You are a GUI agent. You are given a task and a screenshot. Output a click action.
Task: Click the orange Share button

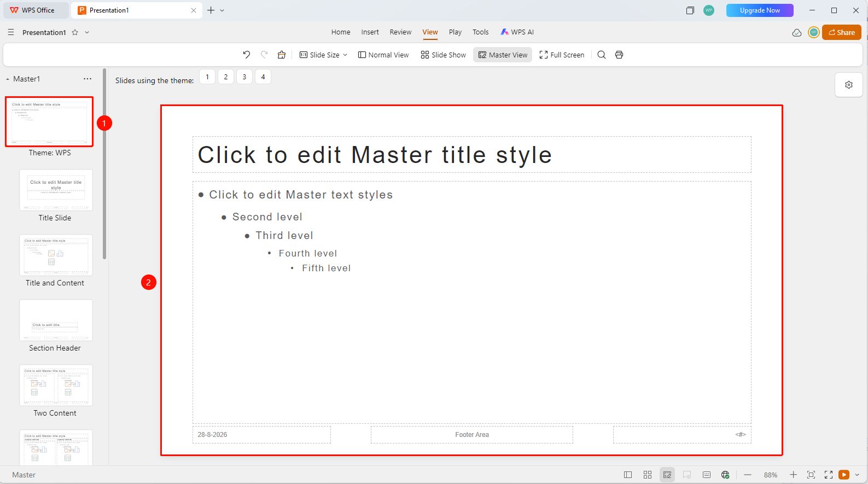[842, 32]
